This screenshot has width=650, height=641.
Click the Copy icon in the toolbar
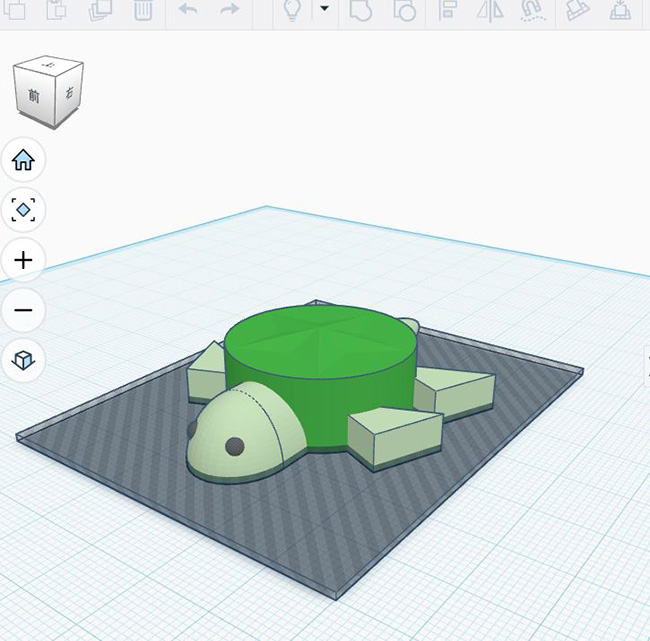[15, 9]
